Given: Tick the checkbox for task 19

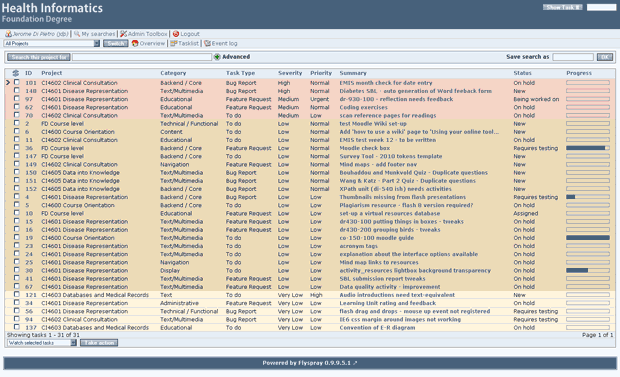Looking at the screenshot, I should pos(17,237).
